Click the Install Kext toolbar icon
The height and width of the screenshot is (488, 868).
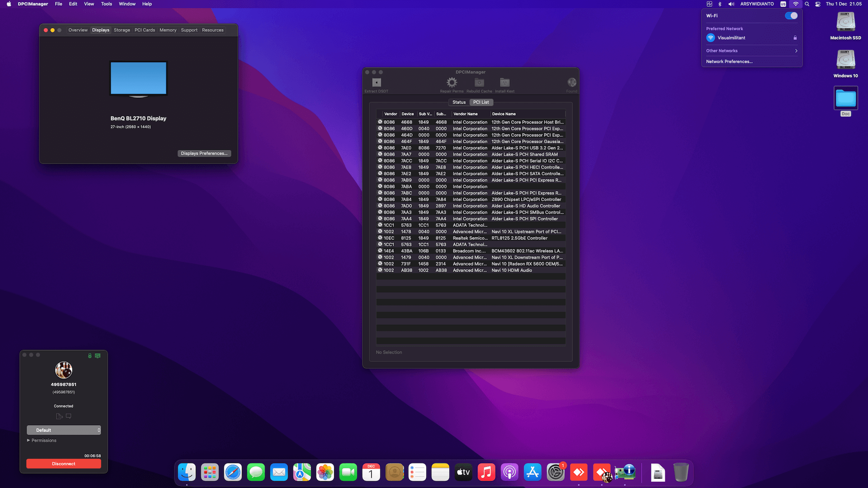(x=505, y=82)
